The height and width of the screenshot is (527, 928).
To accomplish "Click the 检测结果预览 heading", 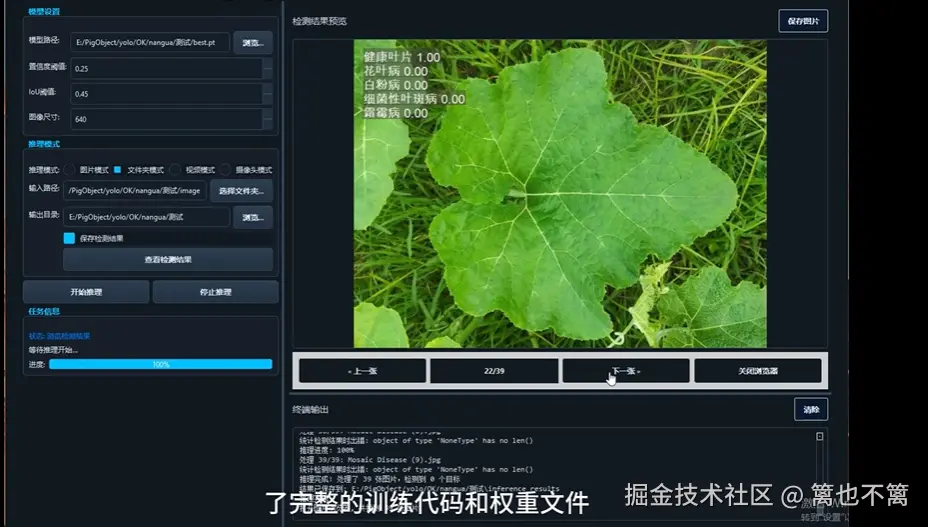I will [x=320, y=21].
